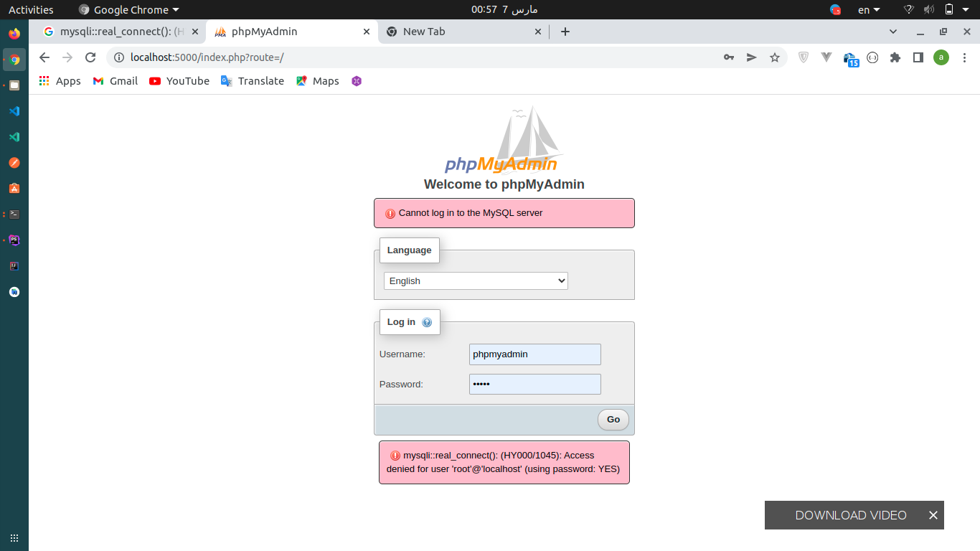Go back to the previous page
Viewport: 980px width, 551px height.
(44, 57)
